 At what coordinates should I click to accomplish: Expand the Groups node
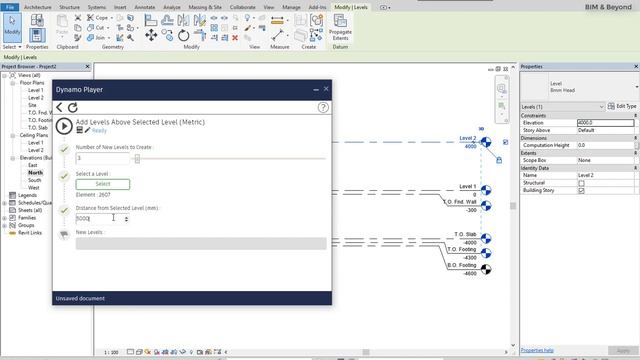point(5,225)
